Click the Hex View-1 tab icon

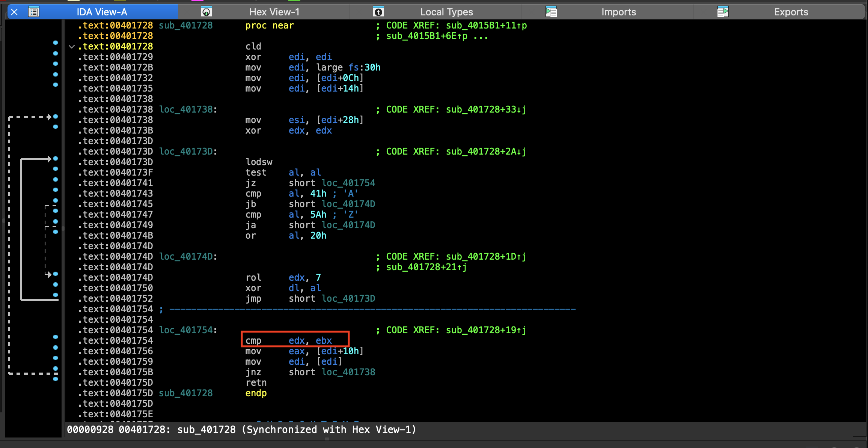206,12
